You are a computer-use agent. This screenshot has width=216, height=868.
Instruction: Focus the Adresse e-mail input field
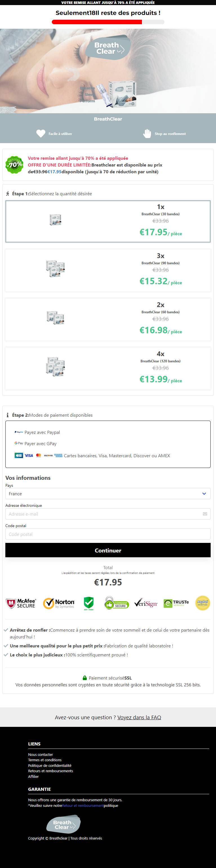[108, 514]
